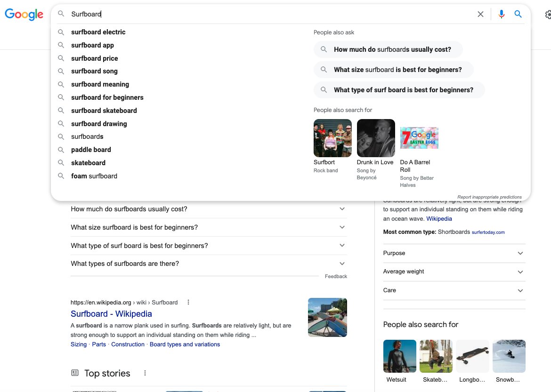The image size is (551, 392).
Task: Click 'How much do surfboards usually cost?' chip
Action: 388,49
